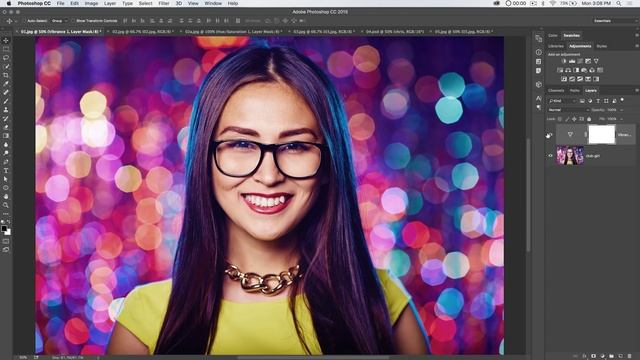Add an Invert adjustment

coord(564,79)
